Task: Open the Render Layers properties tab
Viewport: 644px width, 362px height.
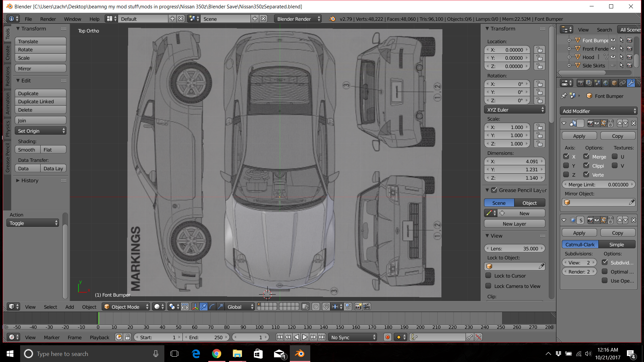Action: pos(589,83)
